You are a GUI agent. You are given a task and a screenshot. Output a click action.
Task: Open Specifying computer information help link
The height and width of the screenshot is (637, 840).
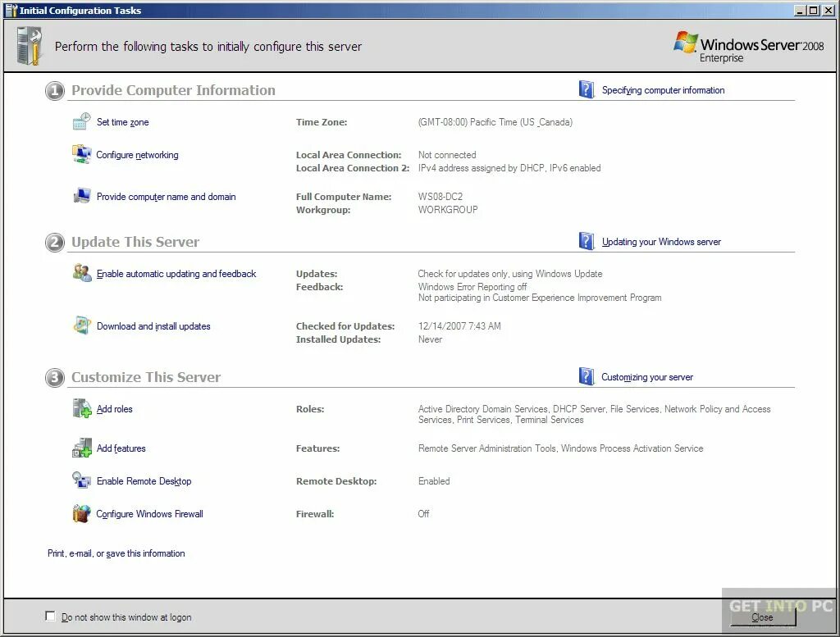click(663, 90)
